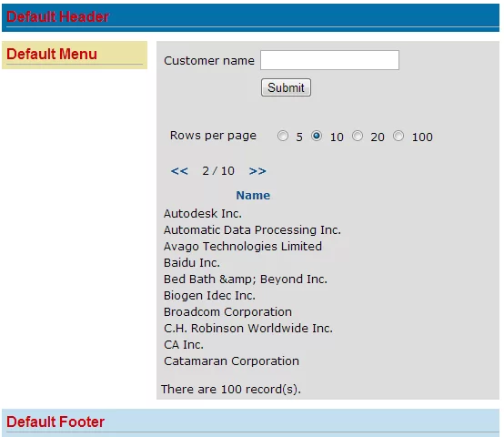This screenshot has width=504, height=437.
Task: Click the Catamaran Corporation row
Action: click(231, 361)
